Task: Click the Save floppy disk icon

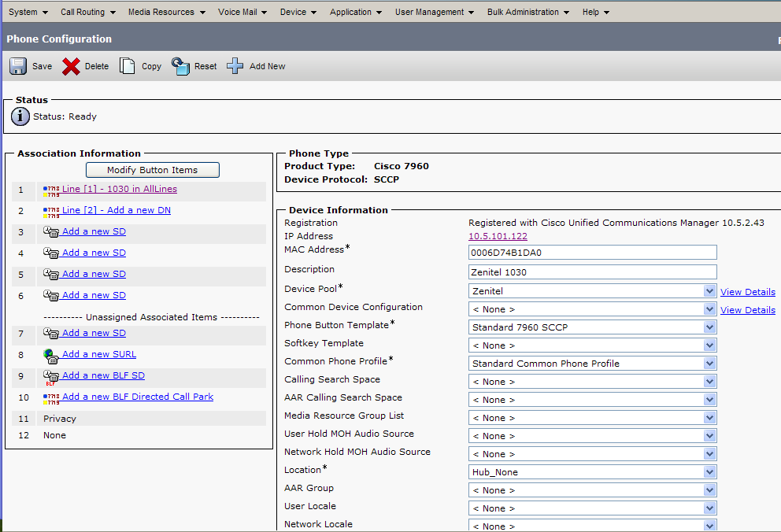Action: coord(18,66)
